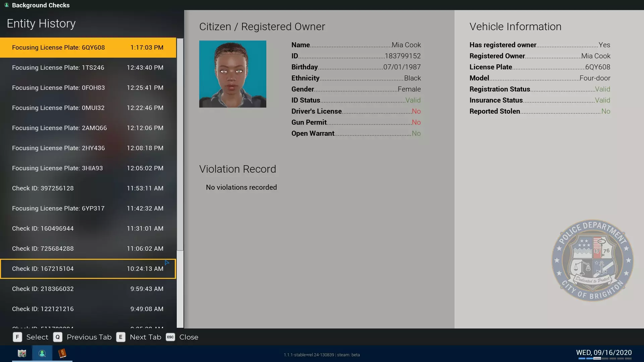Click the Entity History scrollbar thumb
644x362 pixels.
point(180,144)
